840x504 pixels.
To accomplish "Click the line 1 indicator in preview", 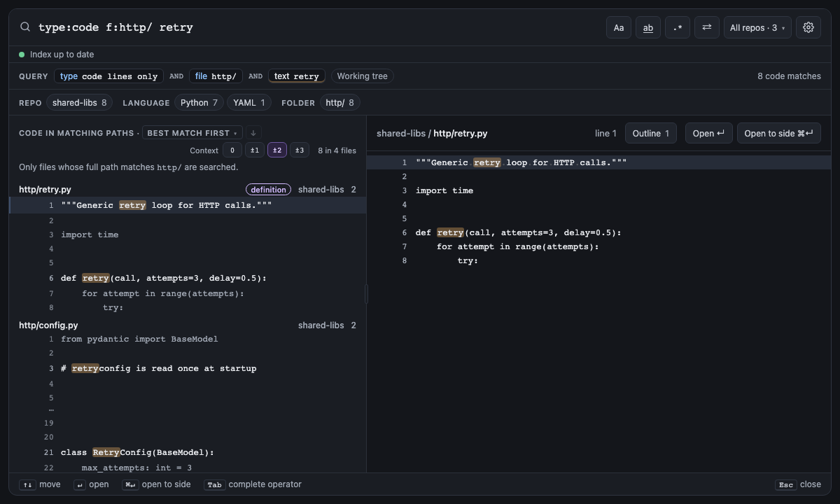I will coord(605,133).
